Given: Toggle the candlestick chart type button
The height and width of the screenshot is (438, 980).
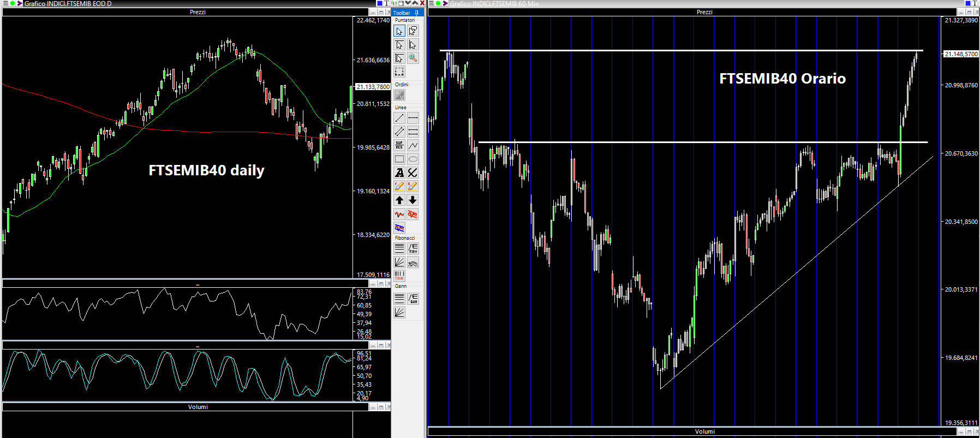Looking at the screenshot, I should (x=393, y=3).
